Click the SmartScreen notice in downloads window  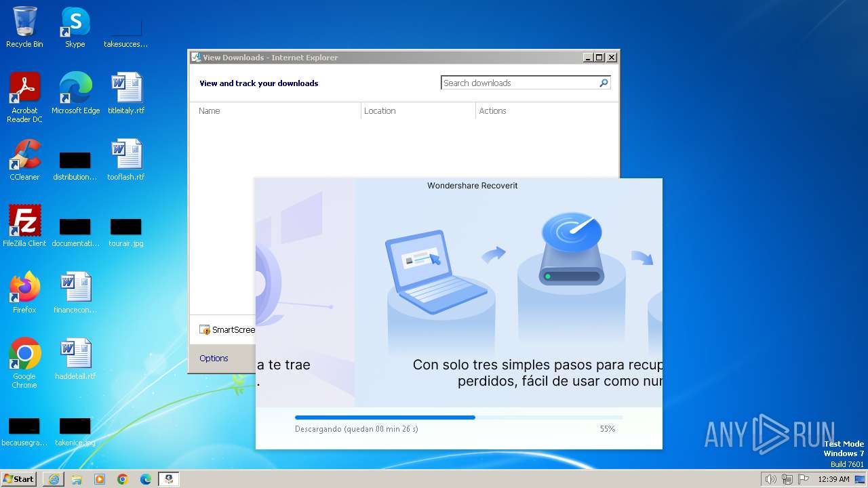coord(227,330)
